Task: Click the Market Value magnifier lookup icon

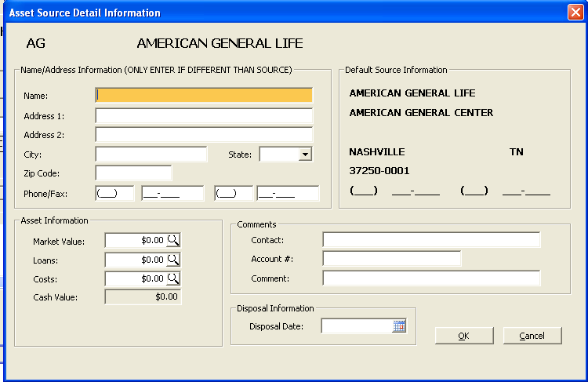Action: point(173,241)
